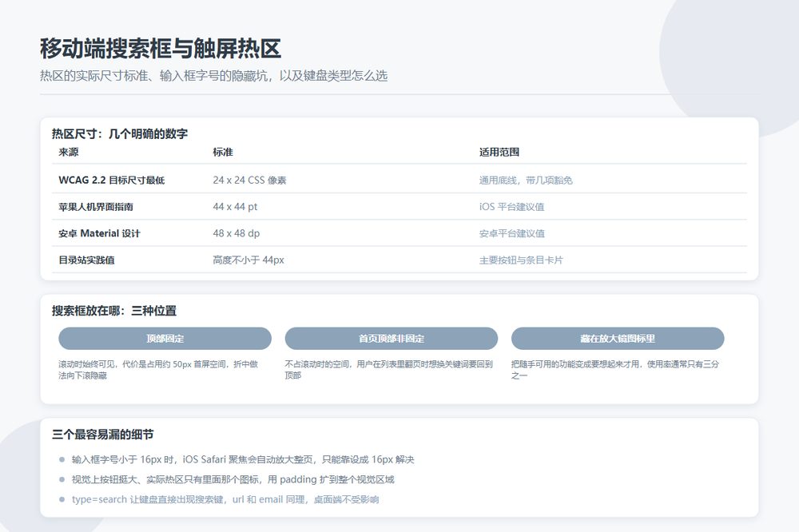The image size is (799, 532).
Task: Click the bullet about type=search 搜索键
Action: [x=225, y=499]
